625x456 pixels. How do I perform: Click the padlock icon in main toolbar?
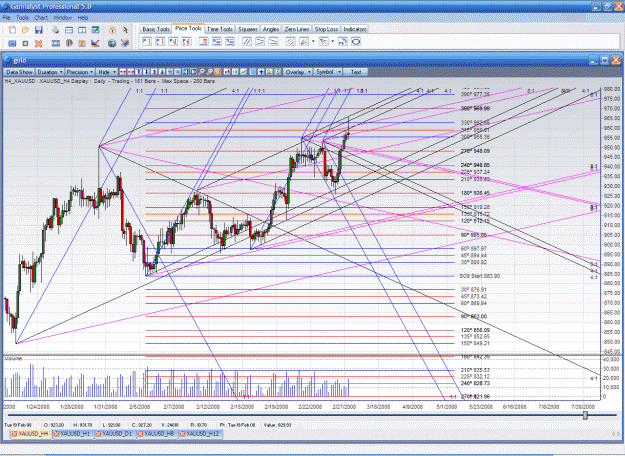(112, 30)
